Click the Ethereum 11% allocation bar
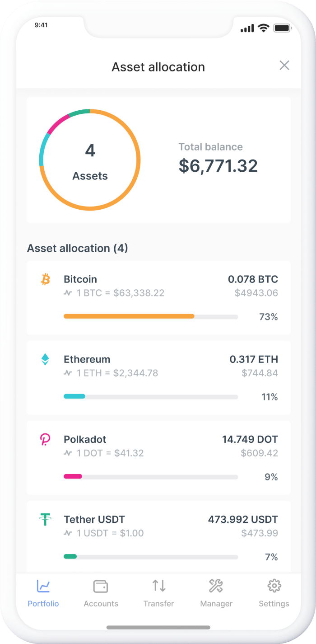The height and width of the screenshot is (644, 316). [151, 397]
